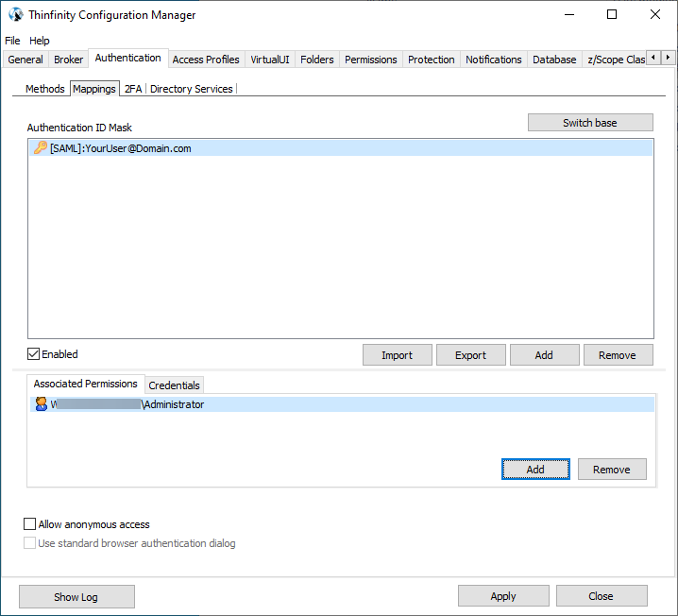Click the Apply button
The width and height of the screenshot is (678, 616).
503,596
